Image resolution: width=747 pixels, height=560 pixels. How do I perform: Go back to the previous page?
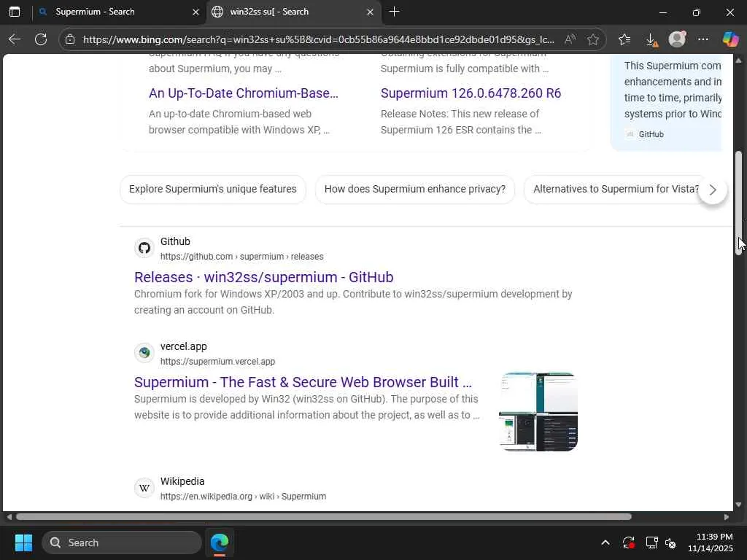pyautogui.click(x=15, y=39)
